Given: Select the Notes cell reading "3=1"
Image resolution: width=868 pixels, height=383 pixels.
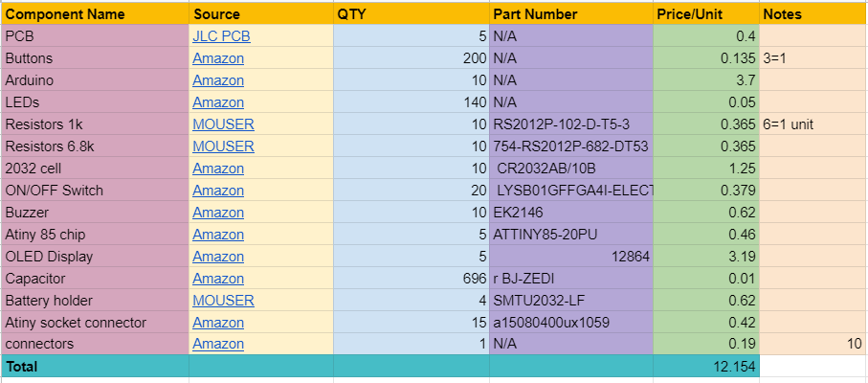Looking at the screenshot, I should pyautogui.click(x=812, y=58).
